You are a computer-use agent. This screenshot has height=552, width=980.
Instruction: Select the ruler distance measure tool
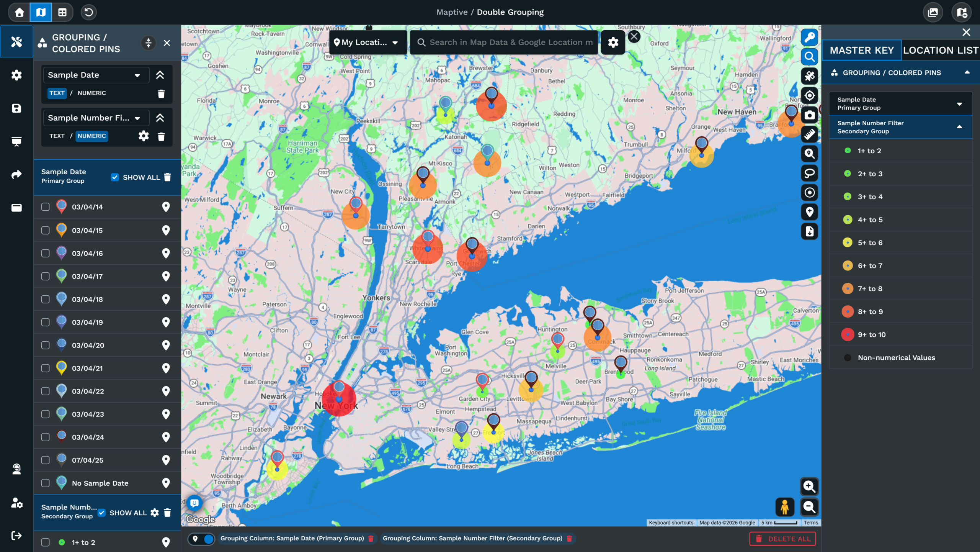point(809,134)
